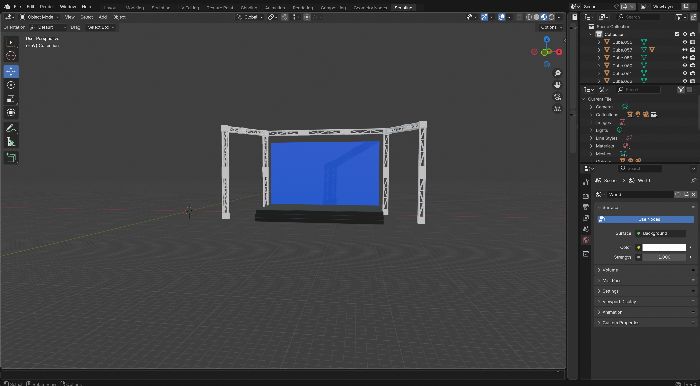Screen dimensions: 700x386
Task: Open the Render menu
Action: click(45, 7)
